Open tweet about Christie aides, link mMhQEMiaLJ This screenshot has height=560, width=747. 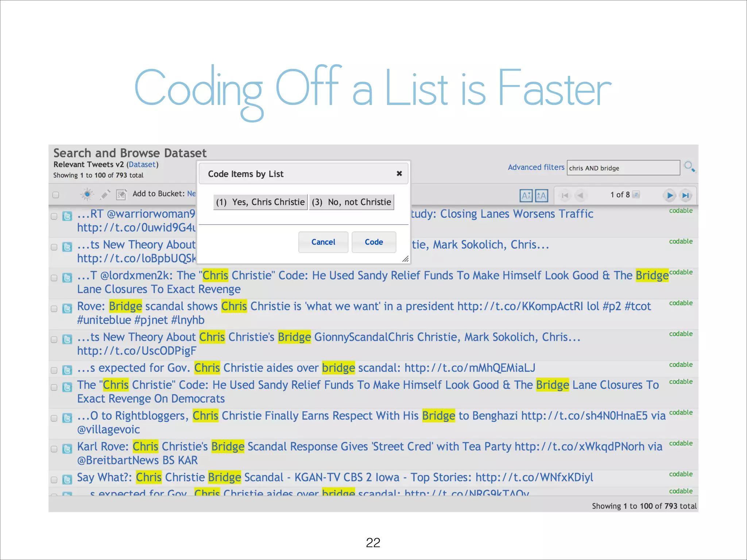pos(306,368)
